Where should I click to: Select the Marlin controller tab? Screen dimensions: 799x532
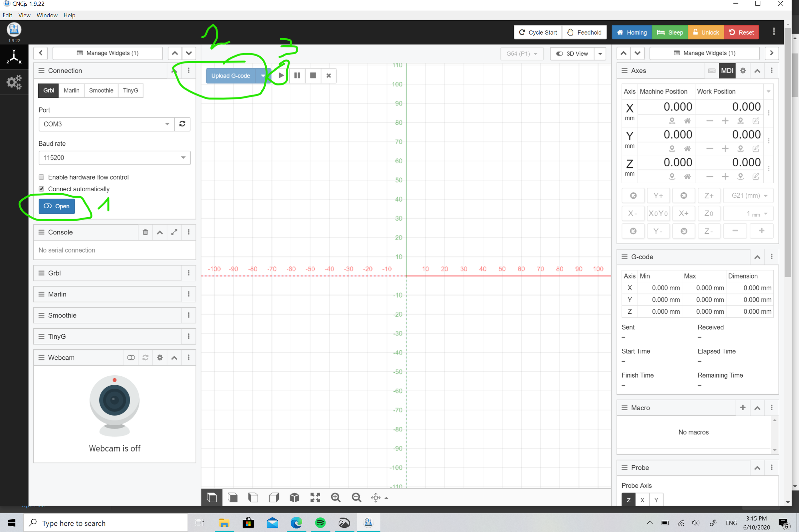click(71, 90)
